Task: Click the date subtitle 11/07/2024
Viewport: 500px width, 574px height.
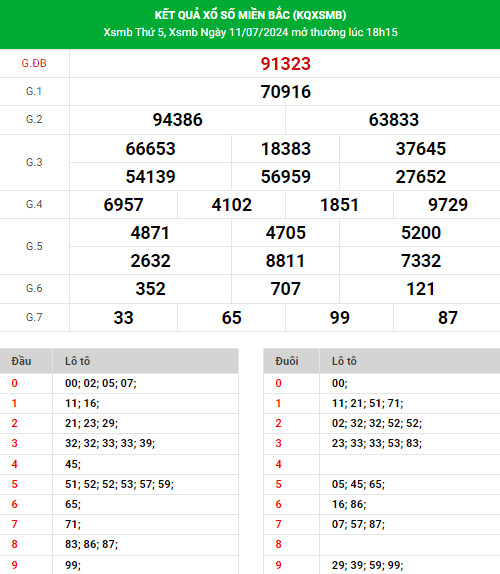Action: pyautogui.click(x=259, y=32)
